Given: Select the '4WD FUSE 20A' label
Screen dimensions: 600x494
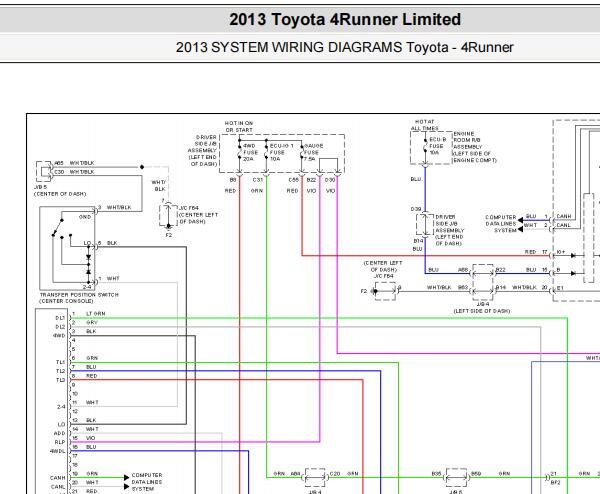Looking at the screenshot, I should [x=250, y=152].
